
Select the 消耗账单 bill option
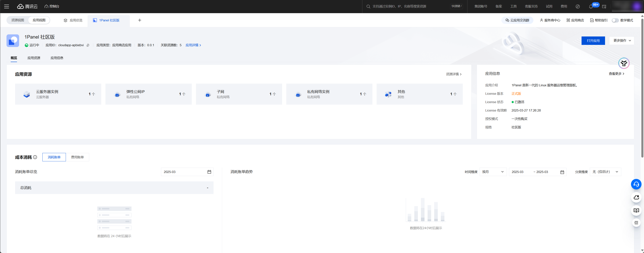[54, 157]
